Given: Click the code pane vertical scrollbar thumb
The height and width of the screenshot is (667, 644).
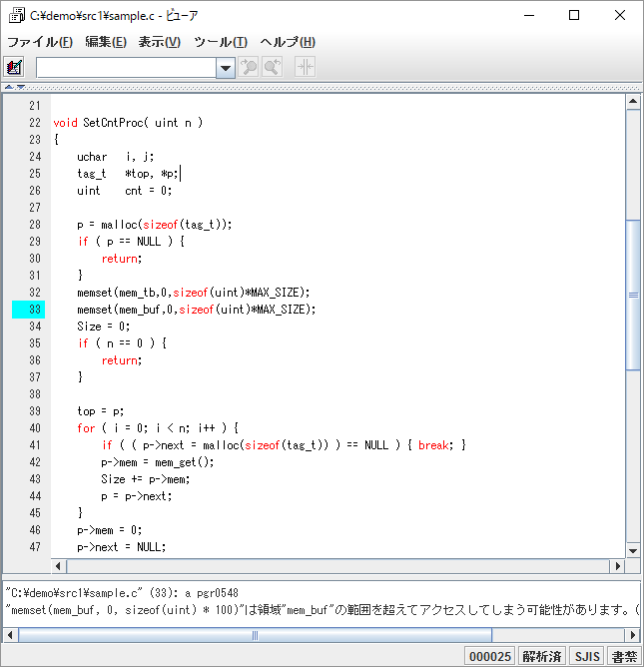Looking at the screenshot, I should point(633,295).
